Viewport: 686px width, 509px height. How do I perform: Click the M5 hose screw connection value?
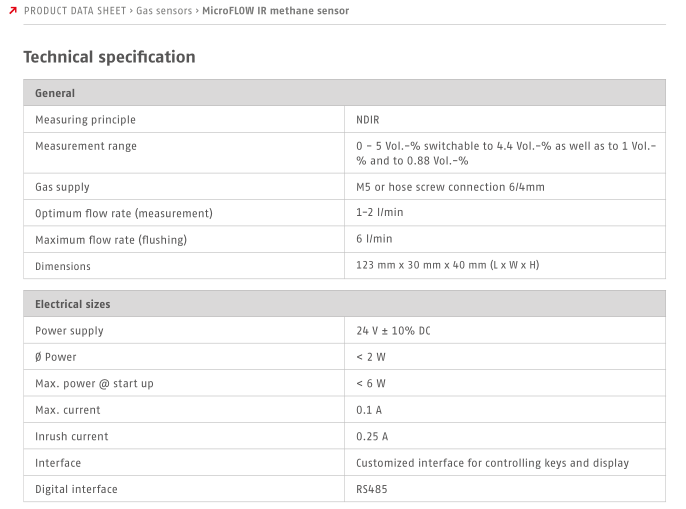pos(450,187)
